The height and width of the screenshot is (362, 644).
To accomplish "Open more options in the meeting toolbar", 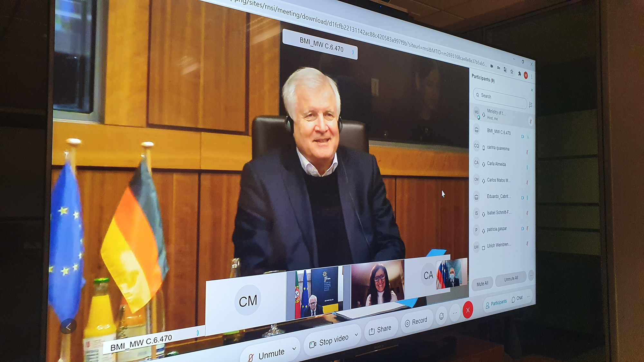I will 455,312.
